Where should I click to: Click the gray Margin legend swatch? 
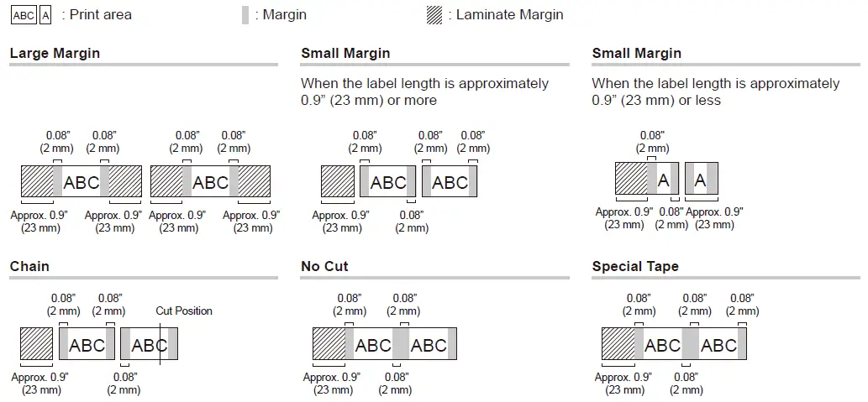(245, 15)
